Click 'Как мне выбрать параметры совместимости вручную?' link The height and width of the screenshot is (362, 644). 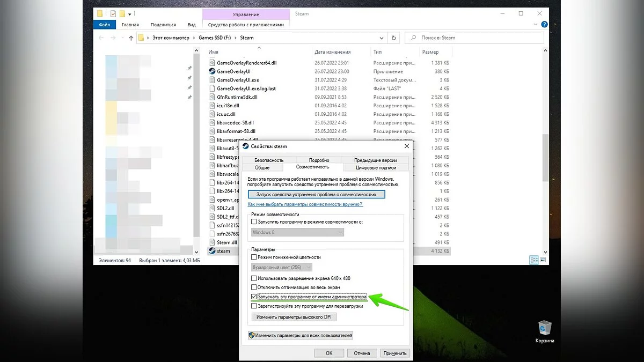coord(305,204)
